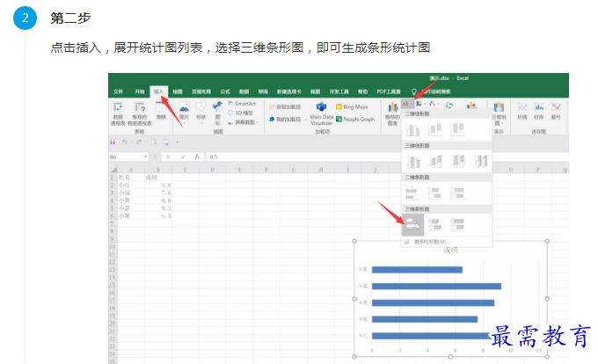
Task: Open the 新建选项卡 ribbon tab
Action: click(289, 91)
